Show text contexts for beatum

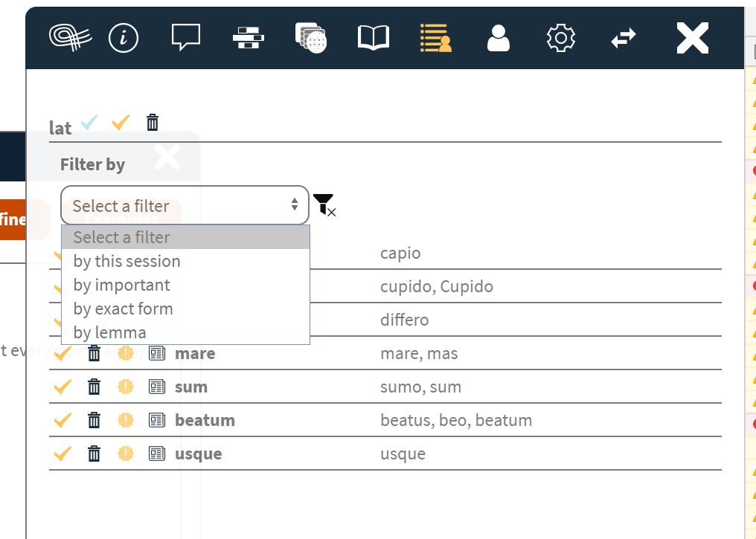pos(157,420)
